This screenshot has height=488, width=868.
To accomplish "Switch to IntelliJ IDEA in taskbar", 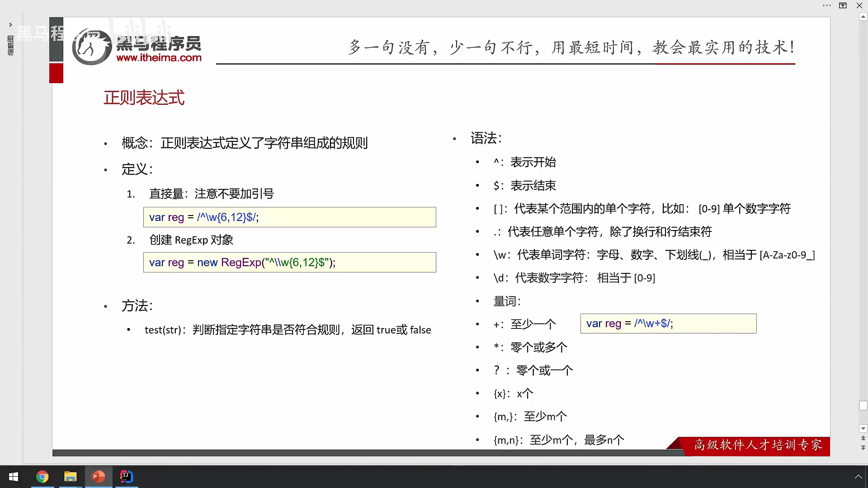I will coord(127,477).
